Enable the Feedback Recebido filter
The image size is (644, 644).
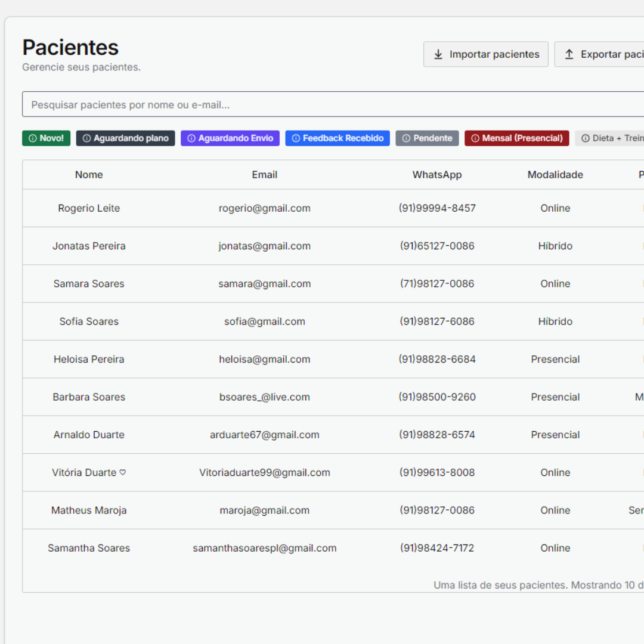(338, 138)
